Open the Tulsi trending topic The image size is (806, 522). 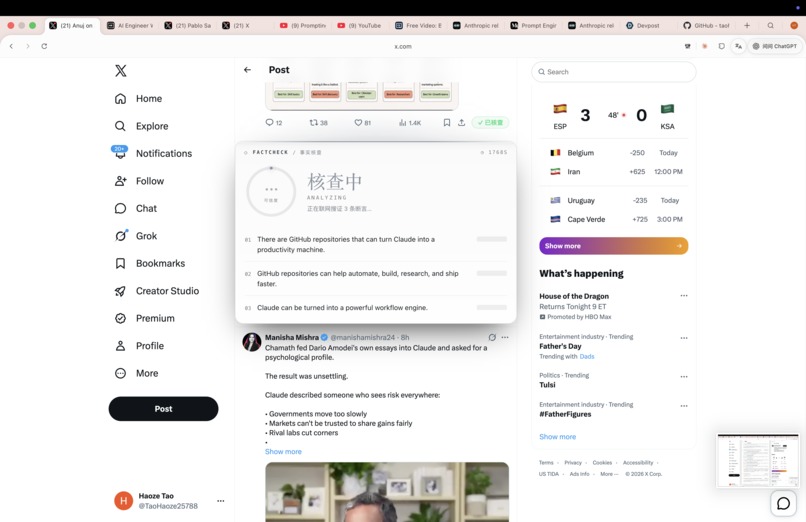click(547, 385)
